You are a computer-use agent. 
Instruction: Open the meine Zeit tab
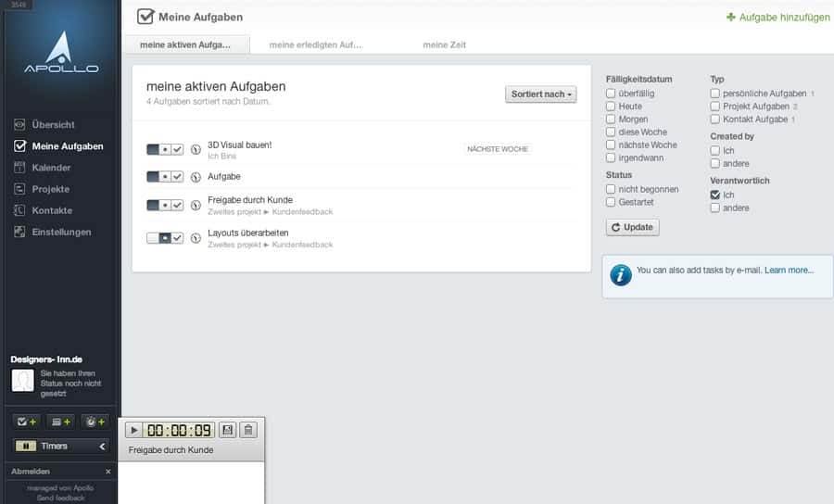(x=444, y=44)
